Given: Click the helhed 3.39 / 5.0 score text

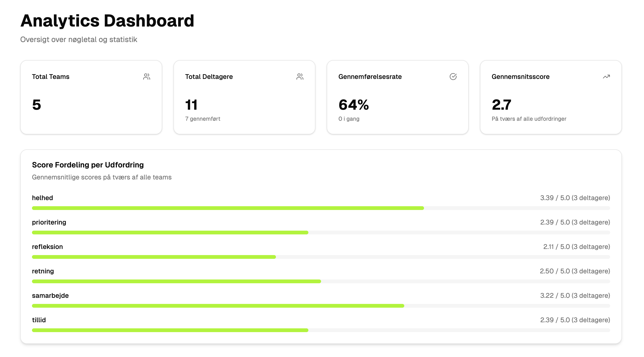Looking at the screenshot, I should tap(575, 198).
